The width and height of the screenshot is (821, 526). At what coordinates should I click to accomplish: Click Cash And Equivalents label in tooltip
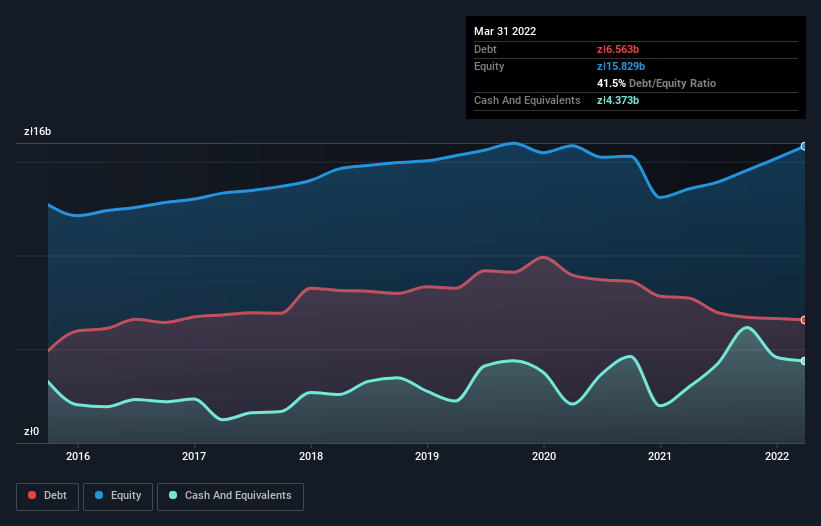tap(527, 100)
